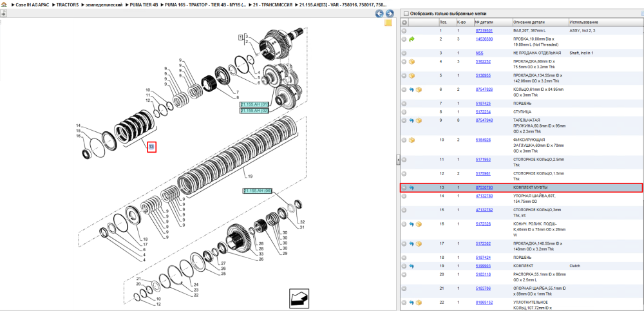Sort by 'Использование' column header
This screenshot has height=311, width=644.
pos(605,22)
